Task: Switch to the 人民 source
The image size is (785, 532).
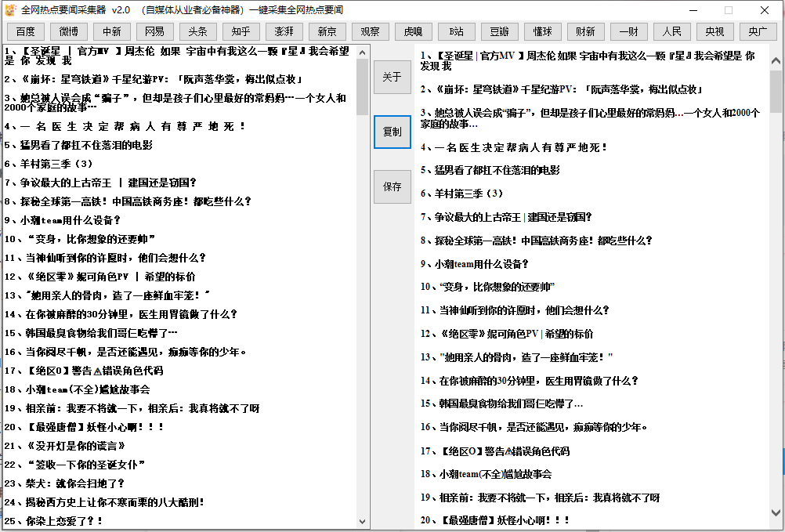Action: tap(671, 31)
